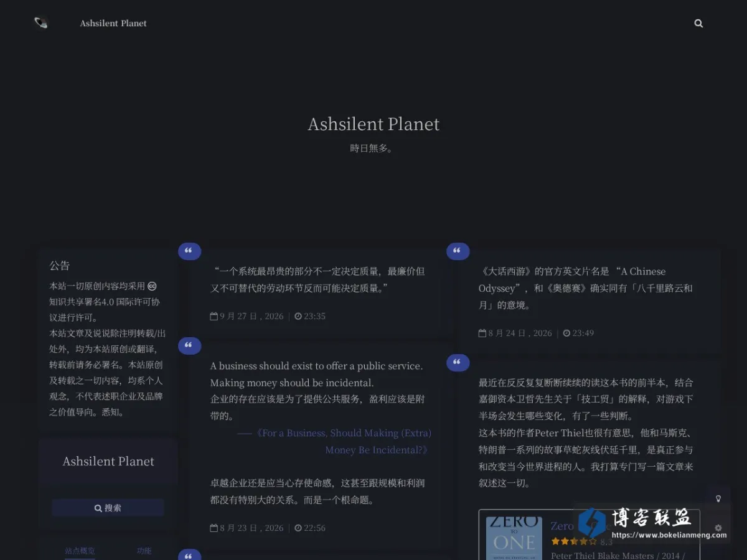This screenshot has height=560, width=747.
Task: Click the subtitle 時日無多。
Action: 372,148
